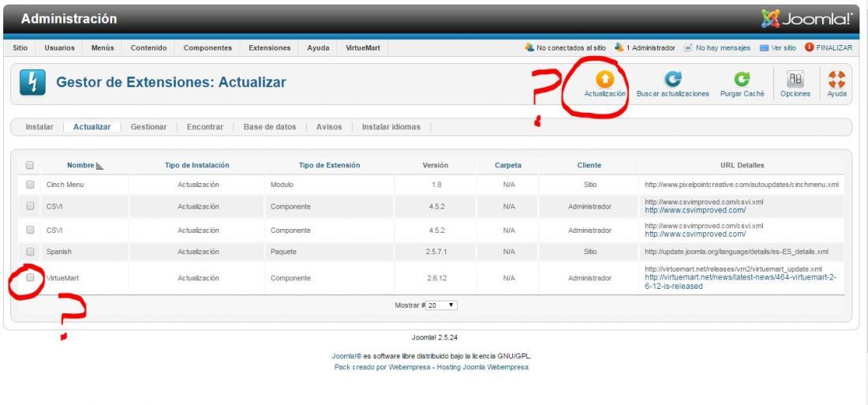Switch to the Gestionar tab
The image size is (868, 405).
click(x=148, y=127)
